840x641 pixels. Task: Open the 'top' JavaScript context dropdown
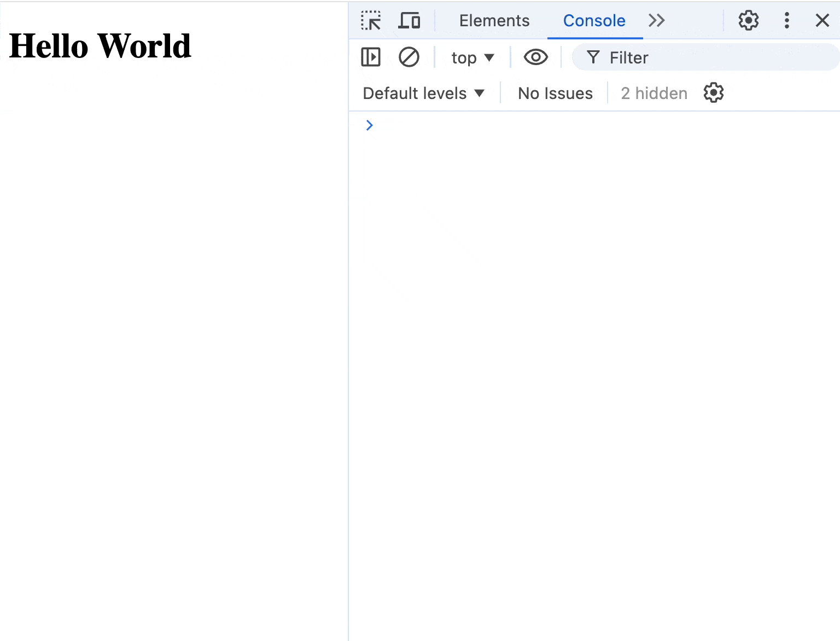coord(472,57)
